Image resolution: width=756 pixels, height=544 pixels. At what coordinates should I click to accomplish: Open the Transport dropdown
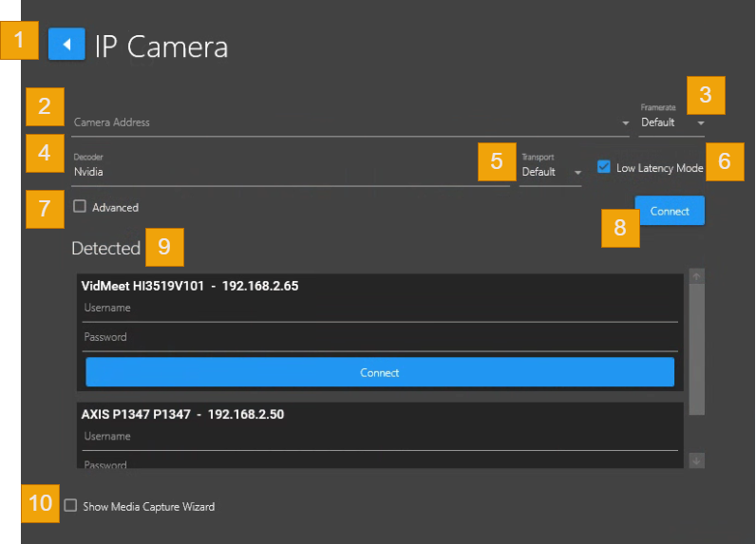(x=550, y=172)
